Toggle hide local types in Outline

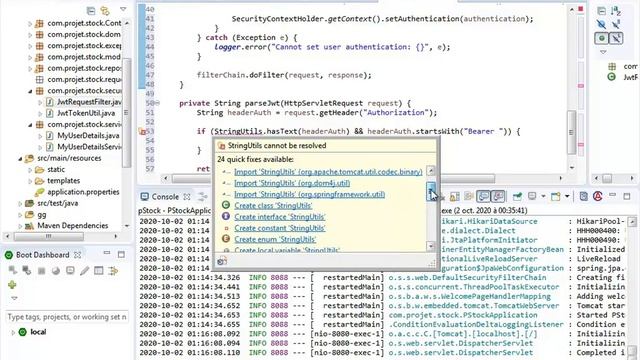tap(616, 38)
